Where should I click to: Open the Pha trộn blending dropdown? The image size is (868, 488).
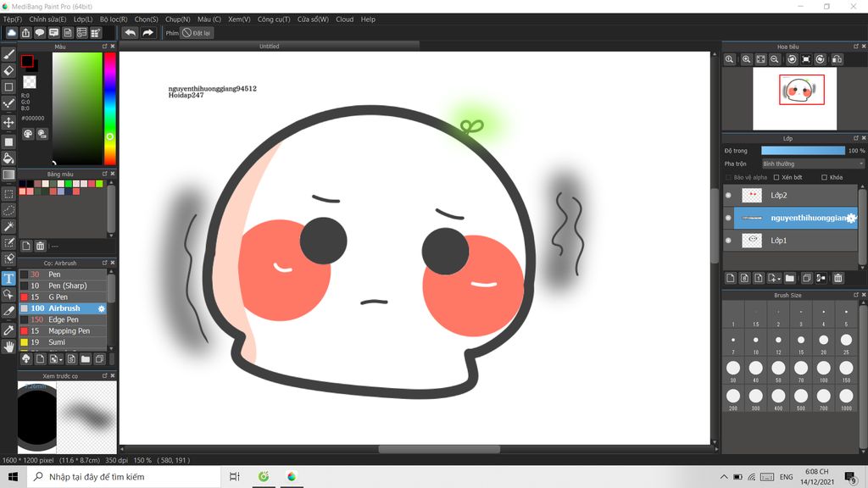813,164
